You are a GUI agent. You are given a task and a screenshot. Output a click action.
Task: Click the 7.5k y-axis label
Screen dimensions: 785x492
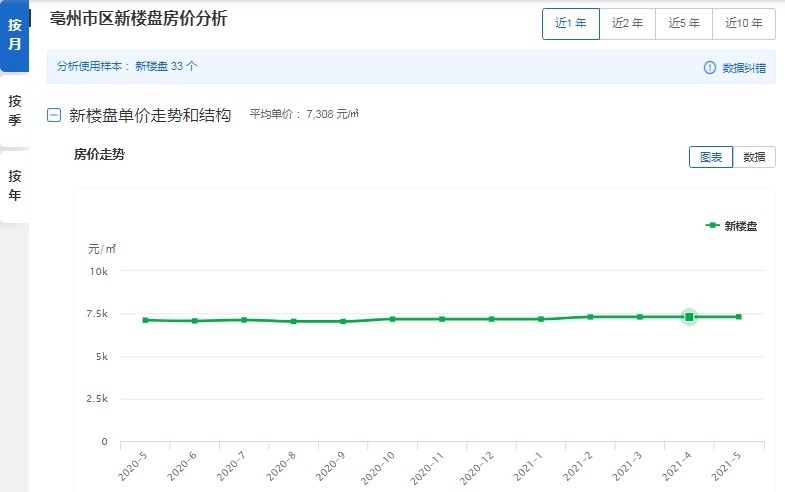(97, 314)
